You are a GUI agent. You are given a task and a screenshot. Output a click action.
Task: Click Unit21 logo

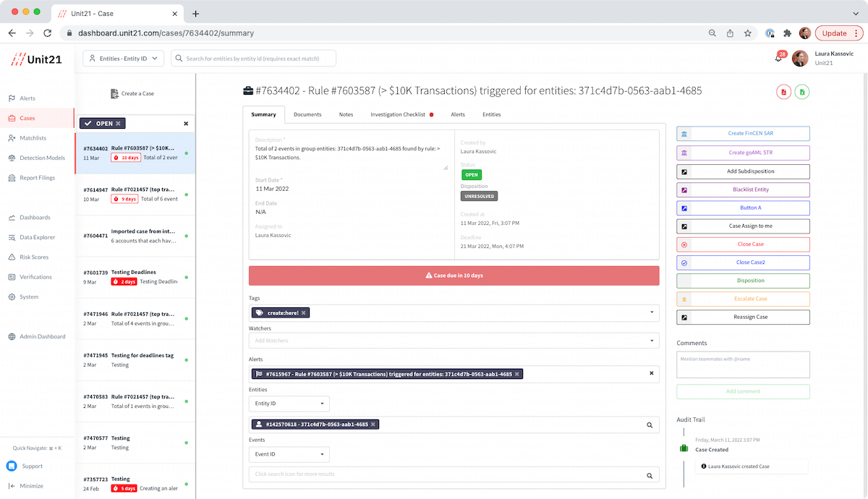[36, 59]
